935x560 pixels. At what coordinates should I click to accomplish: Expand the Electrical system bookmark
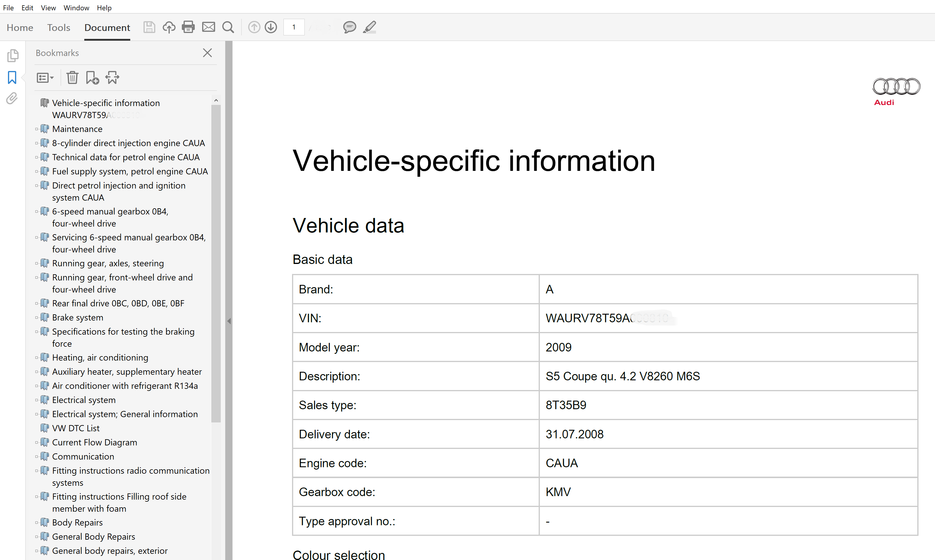coord(37,400)
